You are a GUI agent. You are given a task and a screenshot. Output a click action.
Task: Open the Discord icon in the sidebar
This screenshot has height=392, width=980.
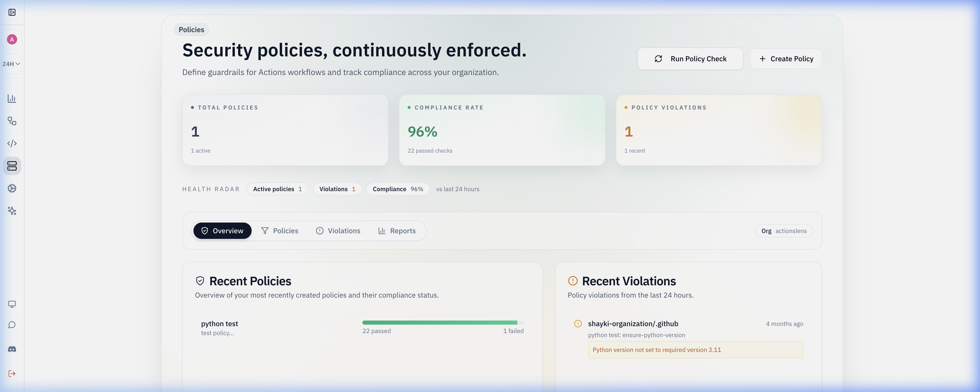[x=12, y=349]
